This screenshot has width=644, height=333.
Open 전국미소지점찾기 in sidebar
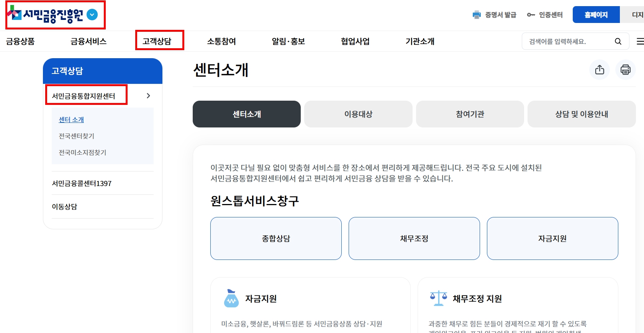click(x=82, y=153)
